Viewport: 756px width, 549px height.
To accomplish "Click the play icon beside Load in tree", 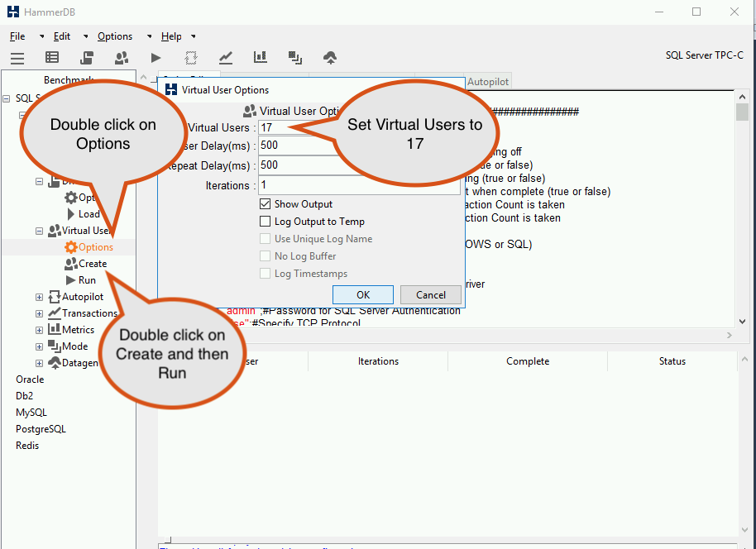I will pyautogui.click(x=71, y=214).
